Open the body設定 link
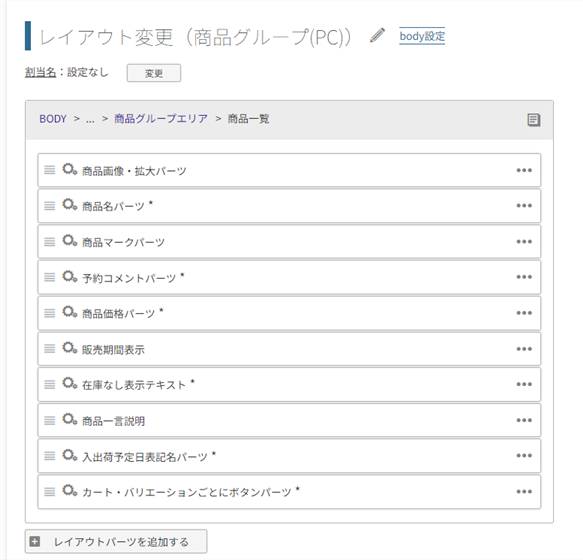 pos(422,36)
